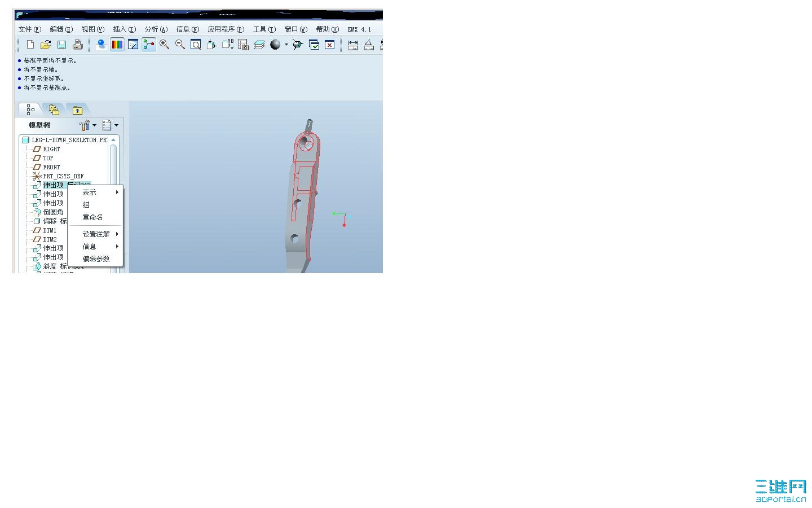Switch to the folder browser tab
The width and height of the screenshot is (812, 508).
click(54, 110)
